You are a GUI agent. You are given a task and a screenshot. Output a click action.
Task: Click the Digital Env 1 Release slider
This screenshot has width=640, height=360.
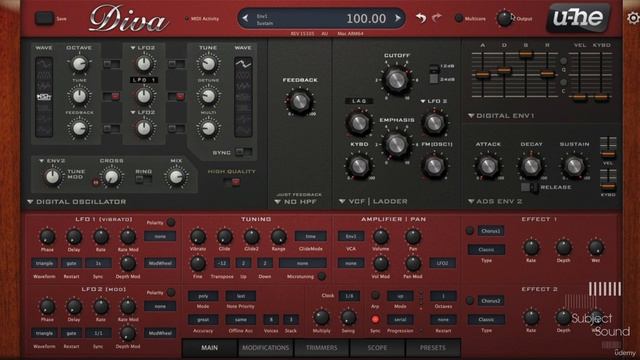click(547, 74)
